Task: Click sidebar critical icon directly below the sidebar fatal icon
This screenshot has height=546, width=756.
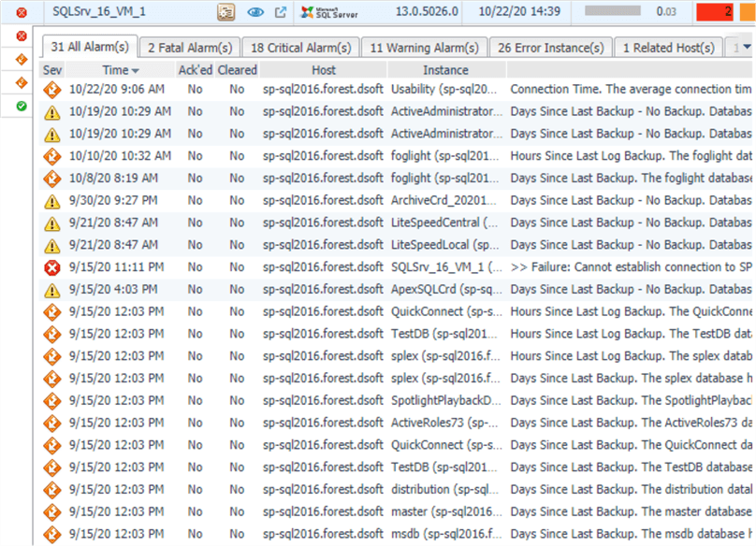Action: 22,59
